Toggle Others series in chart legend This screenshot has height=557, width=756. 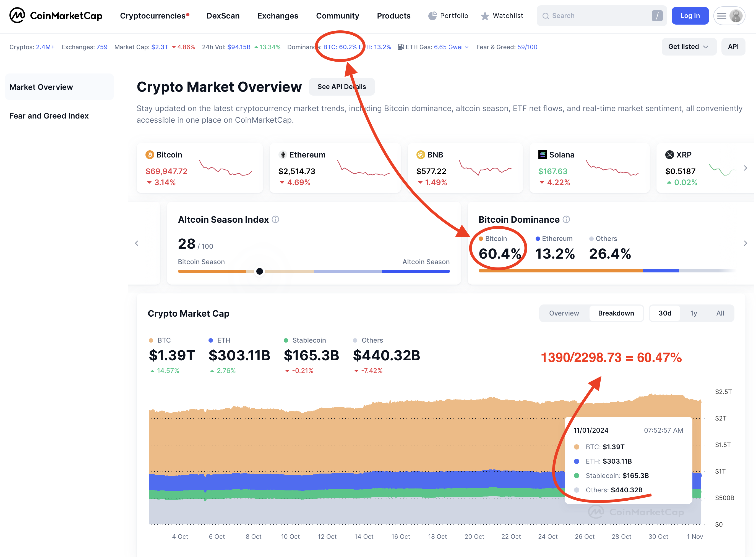pyautogui.click(x=368, y=340)
